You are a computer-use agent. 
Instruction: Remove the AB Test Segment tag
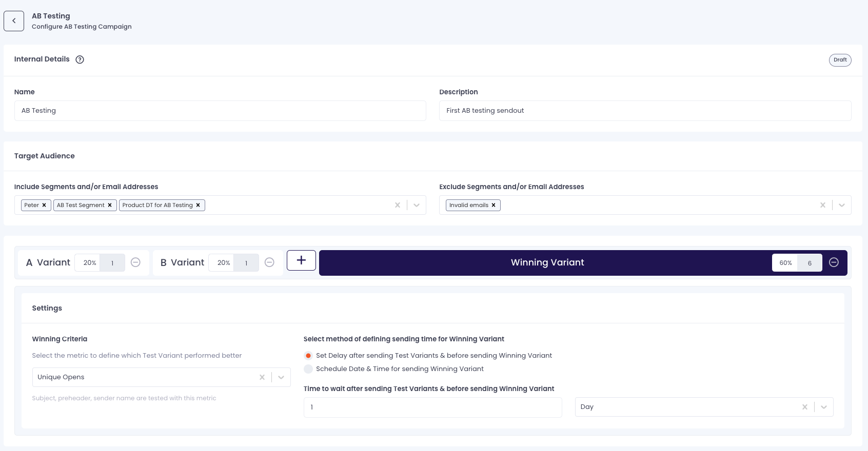[110, 205]
